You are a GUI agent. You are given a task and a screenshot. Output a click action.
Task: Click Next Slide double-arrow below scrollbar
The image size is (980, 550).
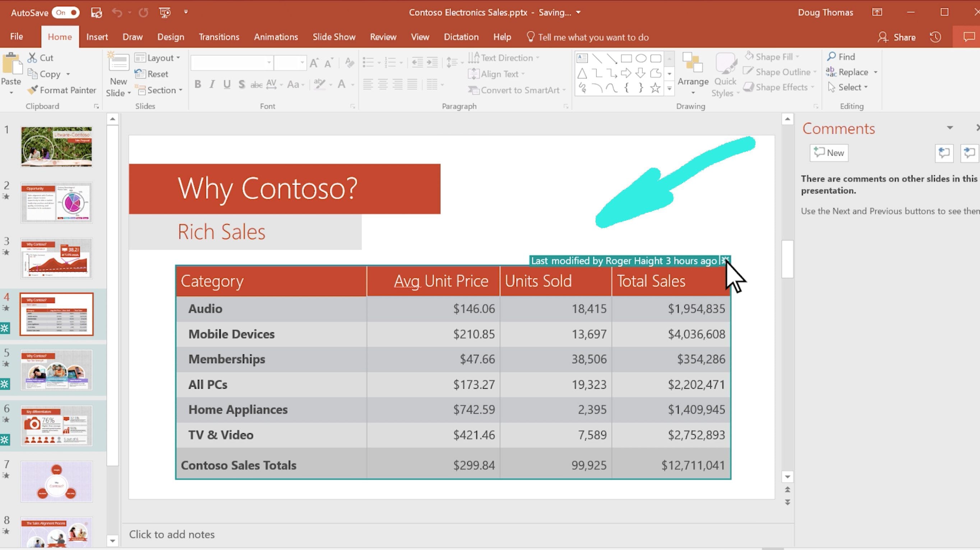point(787,503)
